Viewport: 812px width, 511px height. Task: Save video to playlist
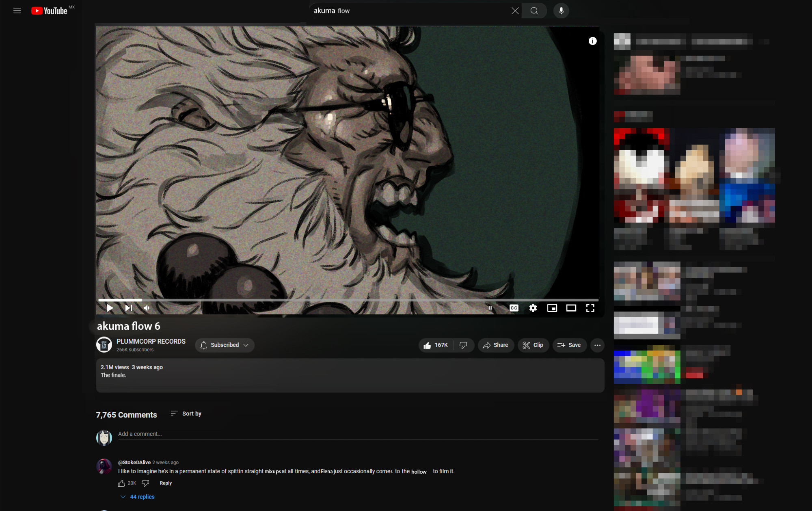pyautogui.click(x=569, y=345)
